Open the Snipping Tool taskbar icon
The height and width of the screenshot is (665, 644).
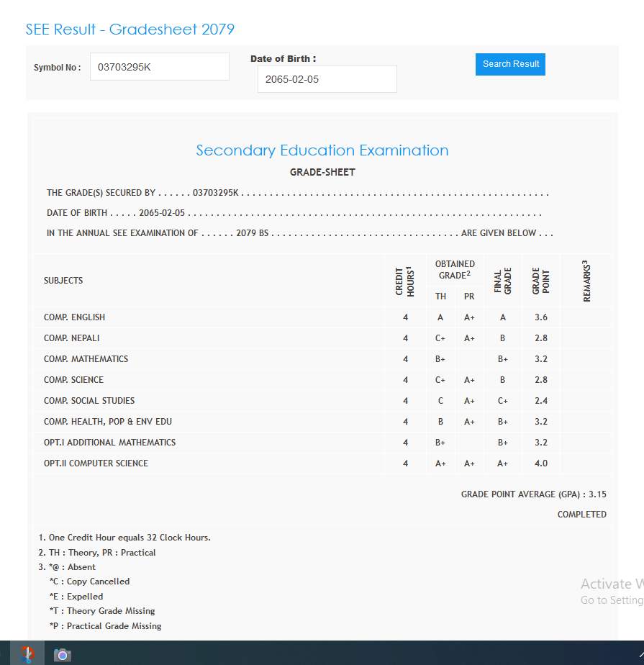click(x=27, y=653)
